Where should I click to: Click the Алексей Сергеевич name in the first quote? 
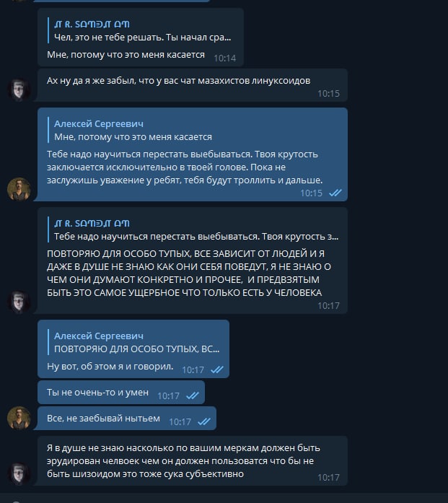99,124
